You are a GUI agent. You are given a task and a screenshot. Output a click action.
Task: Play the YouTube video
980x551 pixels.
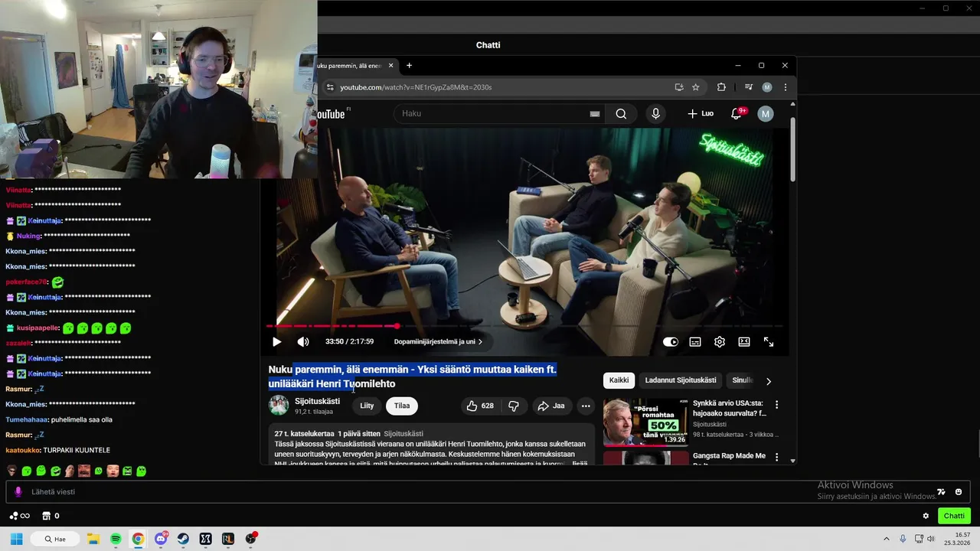277,342
